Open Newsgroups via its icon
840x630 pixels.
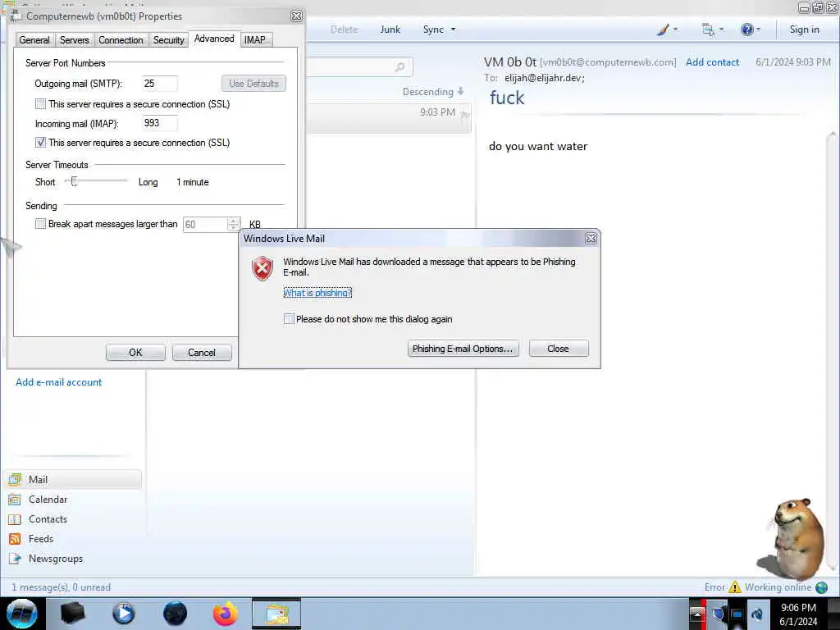pyautogui.click(x=15, y=559)
